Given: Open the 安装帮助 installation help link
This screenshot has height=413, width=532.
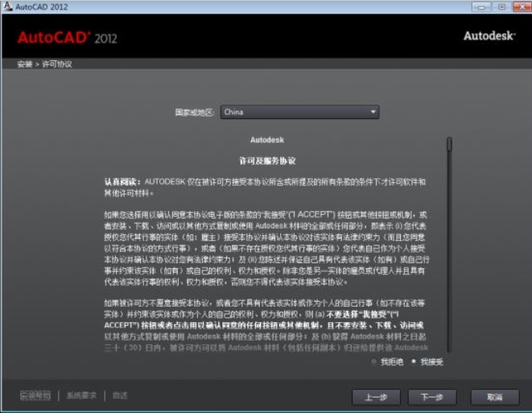Looking at the screenshot, I should [x=35, y=395].
